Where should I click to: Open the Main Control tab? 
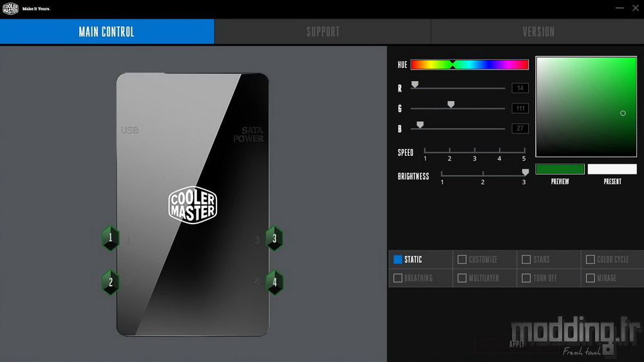coord(107,32)
